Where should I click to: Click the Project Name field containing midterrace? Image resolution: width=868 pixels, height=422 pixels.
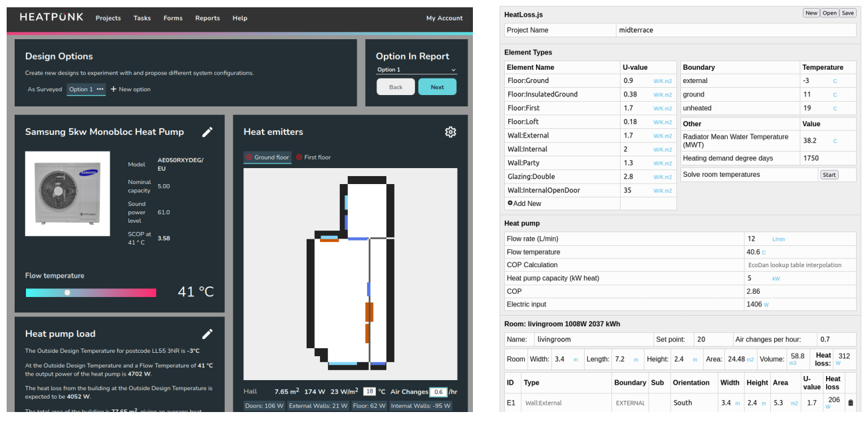736,30
